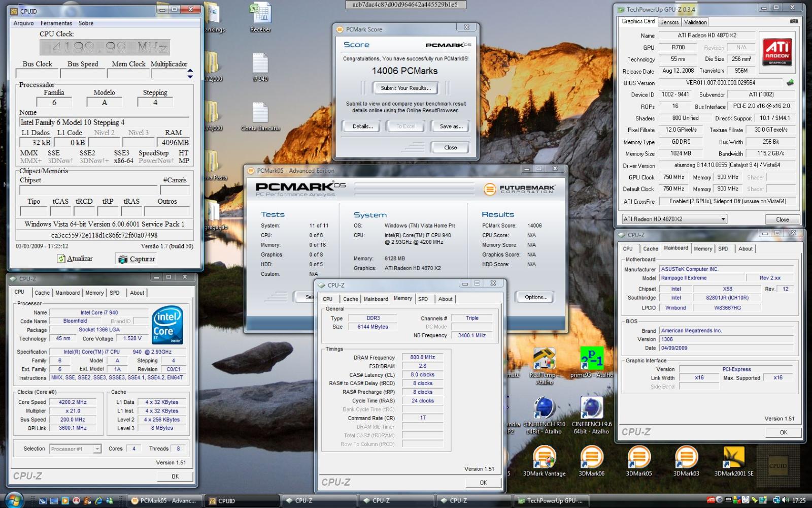Click the down arrow beside Multiplicador in CPUID
Screen dimensions: 812x508
tap(190, 77)
